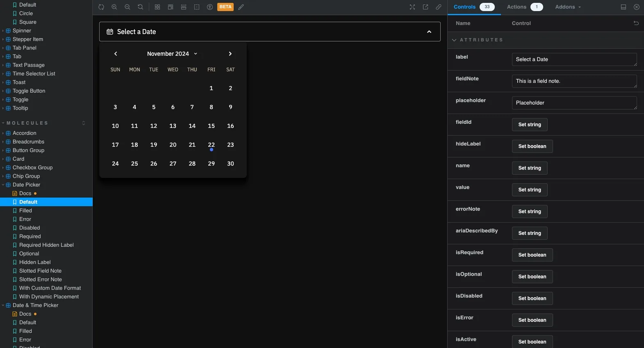
Task: Copy the story link icon
Action: click(x=439, y=7)
